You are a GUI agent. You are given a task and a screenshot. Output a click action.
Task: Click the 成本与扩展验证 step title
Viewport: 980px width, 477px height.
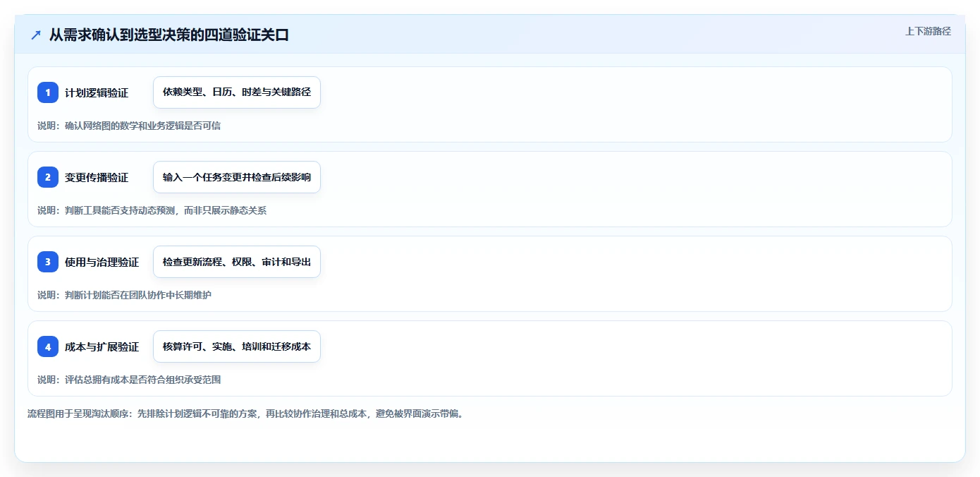102,347
